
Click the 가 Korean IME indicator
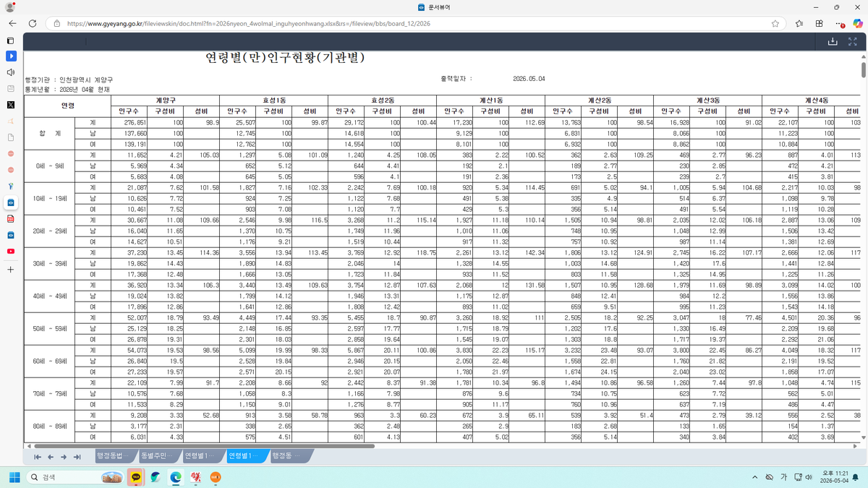[x=783, y=477]
